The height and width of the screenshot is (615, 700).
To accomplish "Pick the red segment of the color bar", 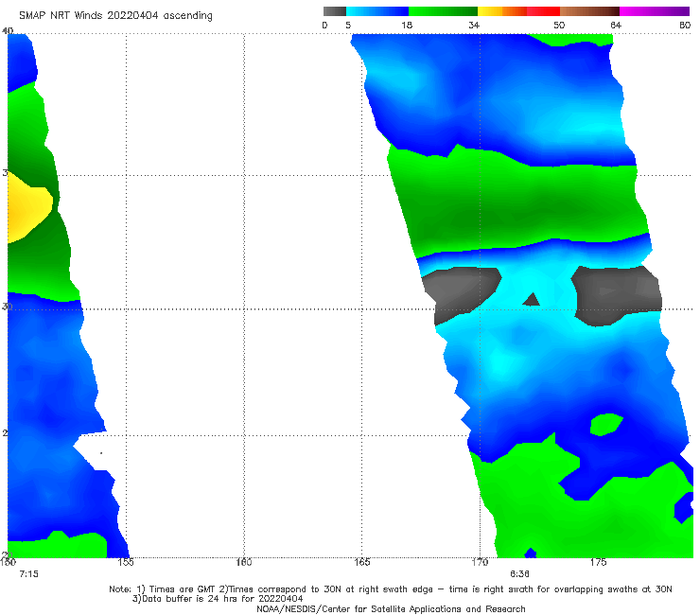I will 543,11.
